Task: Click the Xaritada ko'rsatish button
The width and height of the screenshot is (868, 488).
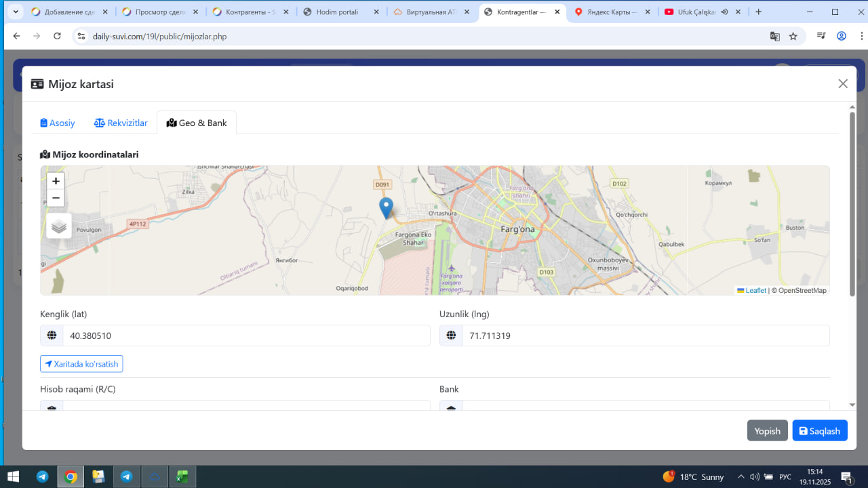Action: (x=81, y=364)
